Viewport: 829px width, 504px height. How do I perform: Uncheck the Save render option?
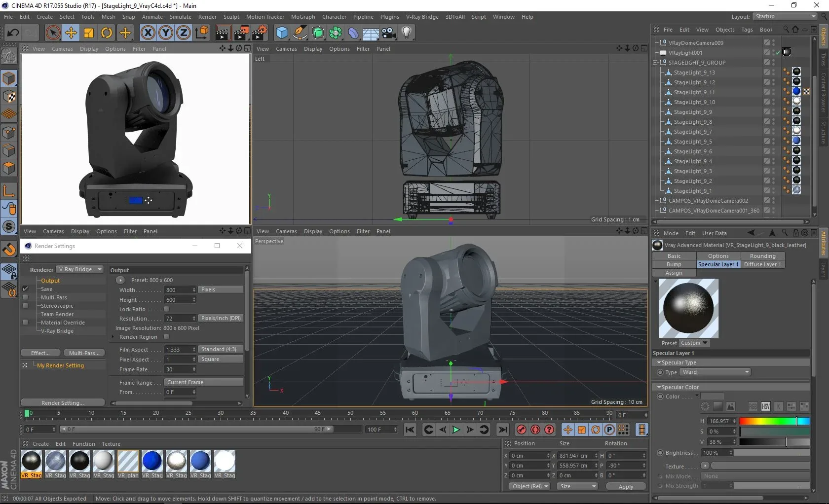[x=25, y=289]
